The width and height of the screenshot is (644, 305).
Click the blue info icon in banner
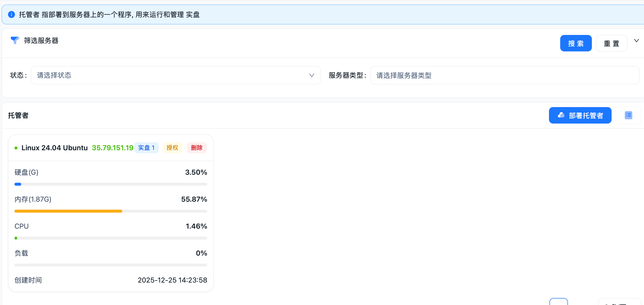tap(11, 14)
